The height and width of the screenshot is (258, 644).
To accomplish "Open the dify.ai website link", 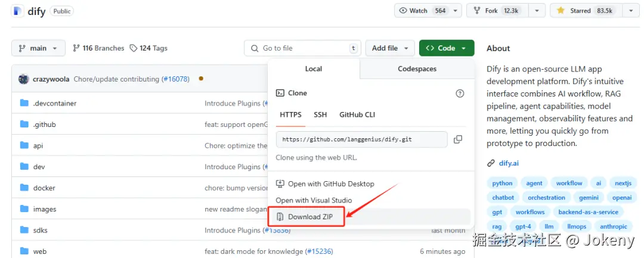I will pyautogui.click(x=509, y=163).
